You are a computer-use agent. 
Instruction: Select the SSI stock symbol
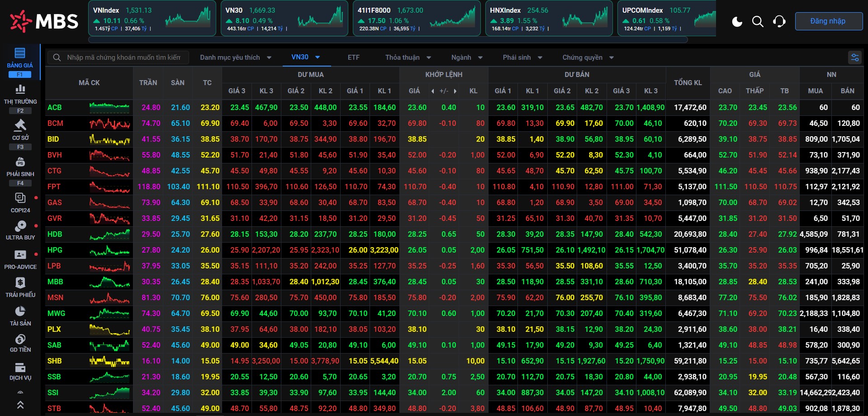[53, 392]
